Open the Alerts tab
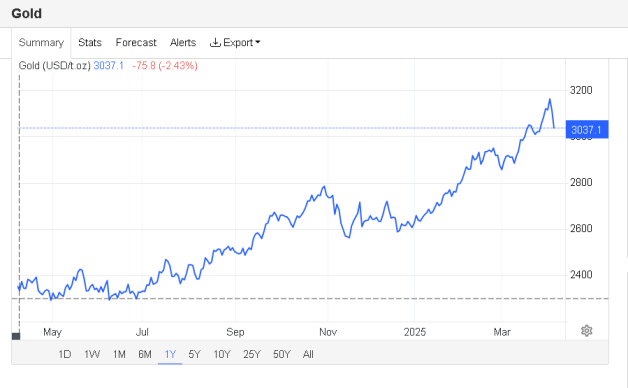 pos(183,42)
